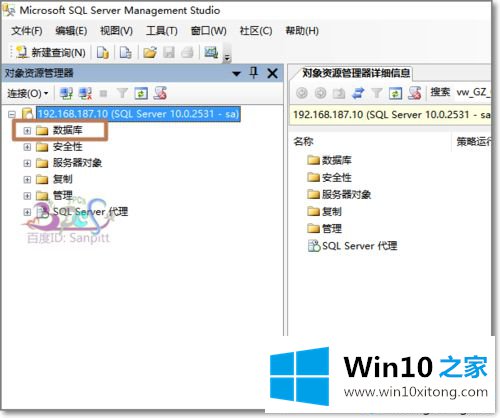Click the Activity Monitor toolbar icon
This screenshot has height=418, width=500.
211,52
